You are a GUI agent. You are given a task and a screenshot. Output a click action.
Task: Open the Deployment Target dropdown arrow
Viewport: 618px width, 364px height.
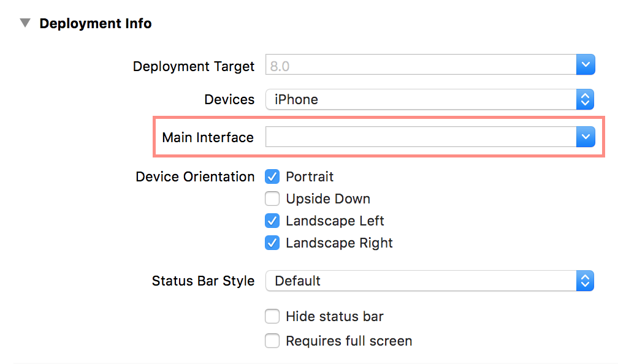586,64
